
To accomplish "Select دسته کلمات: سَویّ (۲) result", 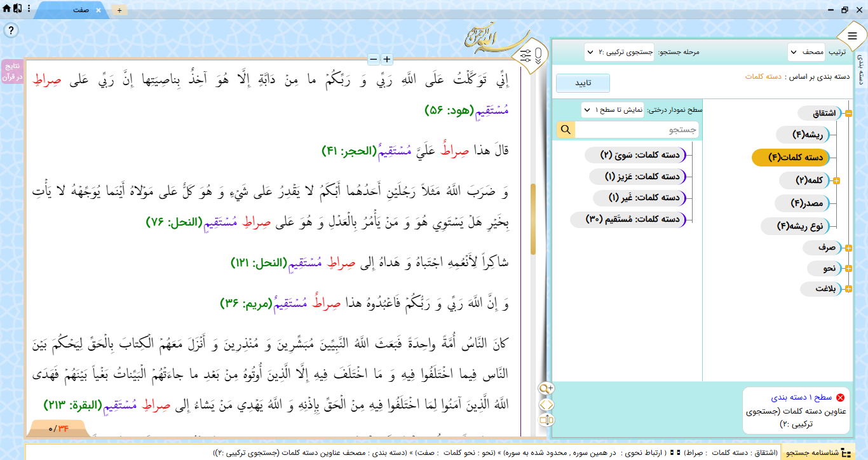I will point(635,154).
